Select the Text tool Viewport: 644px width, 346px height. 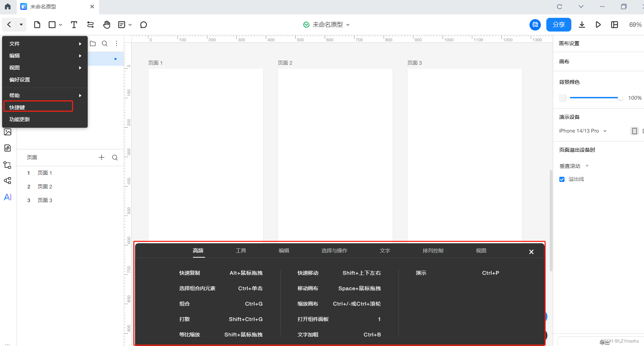click(74, 25)
